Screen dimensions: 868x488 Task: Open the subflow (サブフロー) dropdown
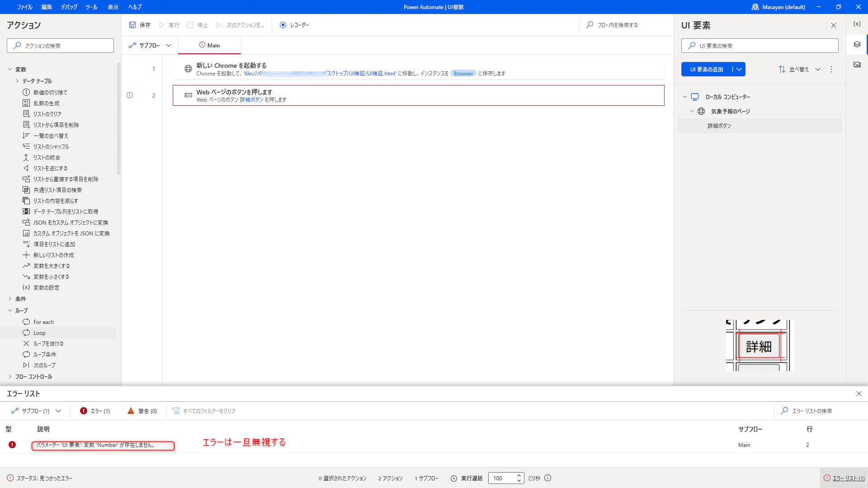click(x=150, y=45)
